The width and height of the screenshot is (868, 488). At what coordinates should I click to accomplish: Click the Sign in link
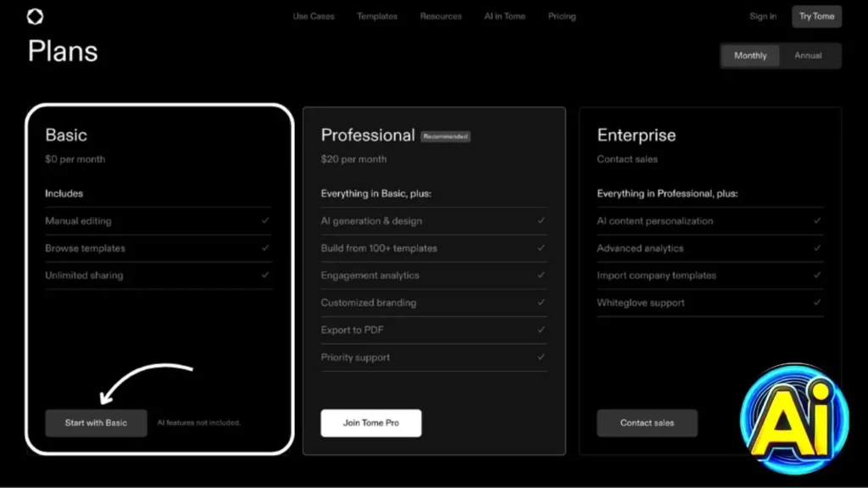pos(763,16)
